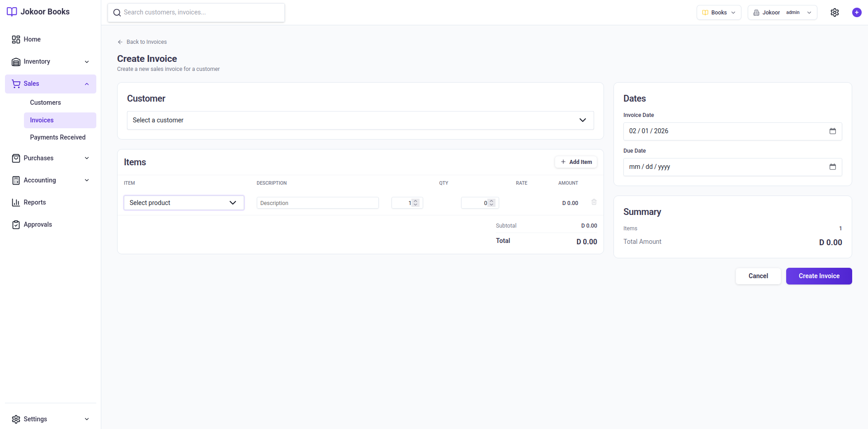Click the Jokoor Books logo icon
868x429 pixels.
(12, 12)
